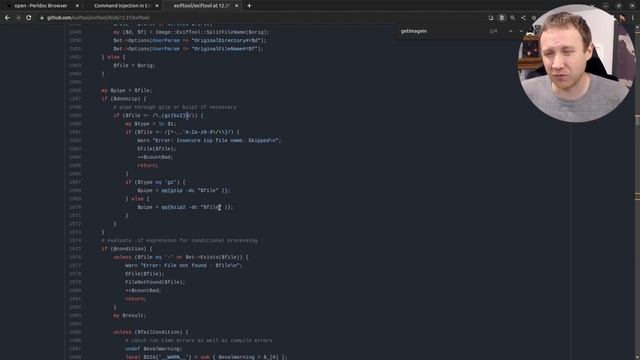Viewport: 640px width, 360px height.
Task: Open a new browser tab
Action: tap(249, 6)
